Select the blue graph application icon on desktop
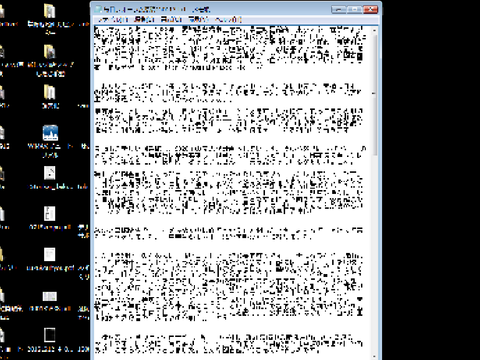The width and height of the screenshot is (480, 360). 50,133
